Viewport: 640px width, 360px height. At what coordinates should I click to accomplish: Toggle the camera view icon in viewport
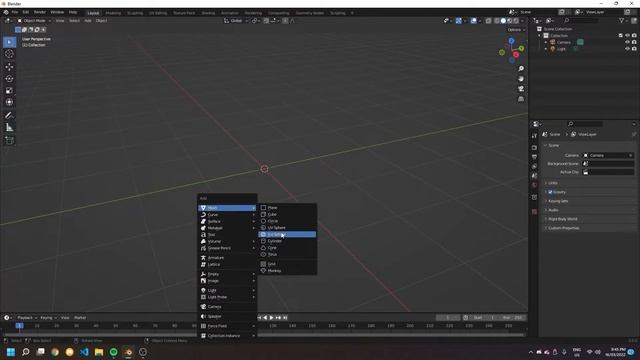click(x=521, y=89)
